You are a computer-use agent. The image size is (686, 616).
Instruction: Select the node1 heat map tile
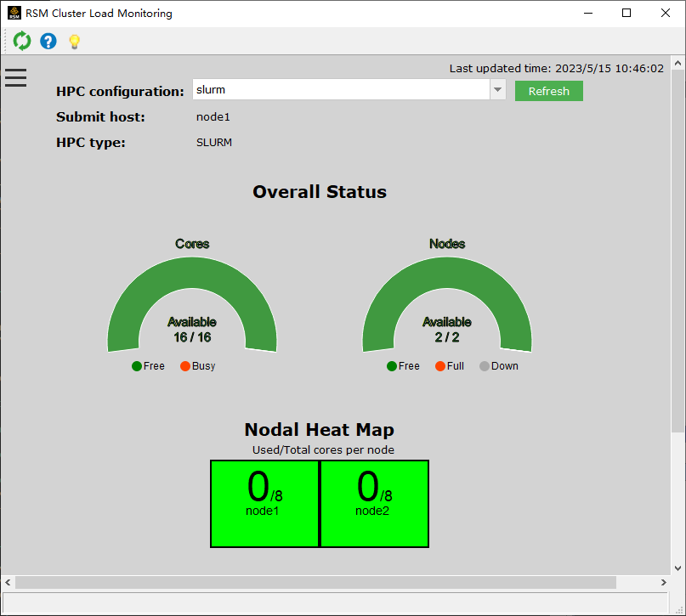point(264,504)
